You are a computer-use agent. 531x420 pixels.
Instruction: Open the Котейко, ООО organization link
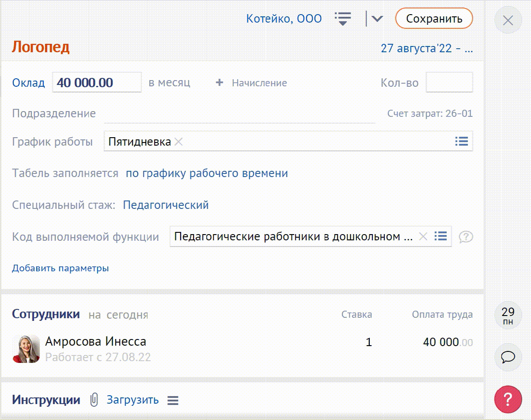(x=284, y=19)
